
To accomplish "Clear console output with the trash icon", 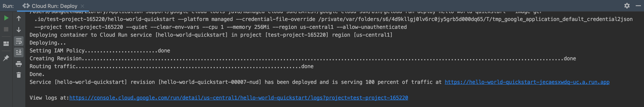I will click(19, 75).
